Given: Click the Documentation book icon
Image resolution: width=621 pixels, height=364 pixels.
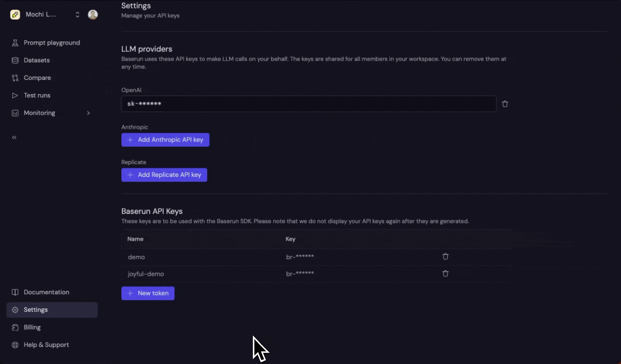Looking at the screenshot, I should [x=15, y=292].
